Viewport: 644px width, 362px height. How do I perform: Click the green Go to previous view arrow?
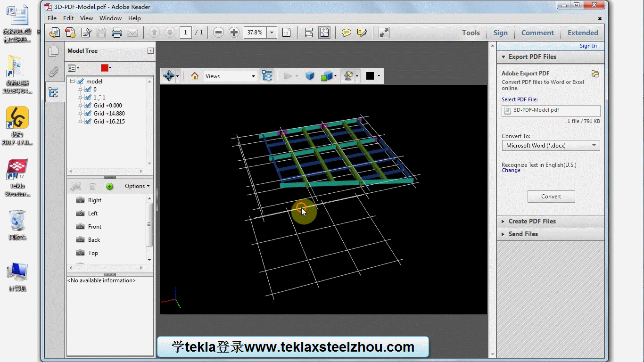[109, 186]
